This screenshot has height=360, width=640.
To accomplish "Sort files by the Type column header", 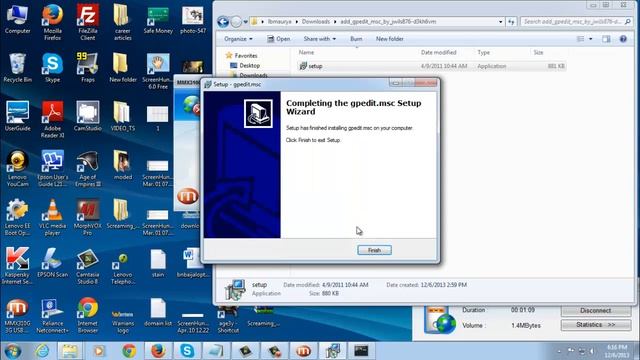I will tap(483, 52).
